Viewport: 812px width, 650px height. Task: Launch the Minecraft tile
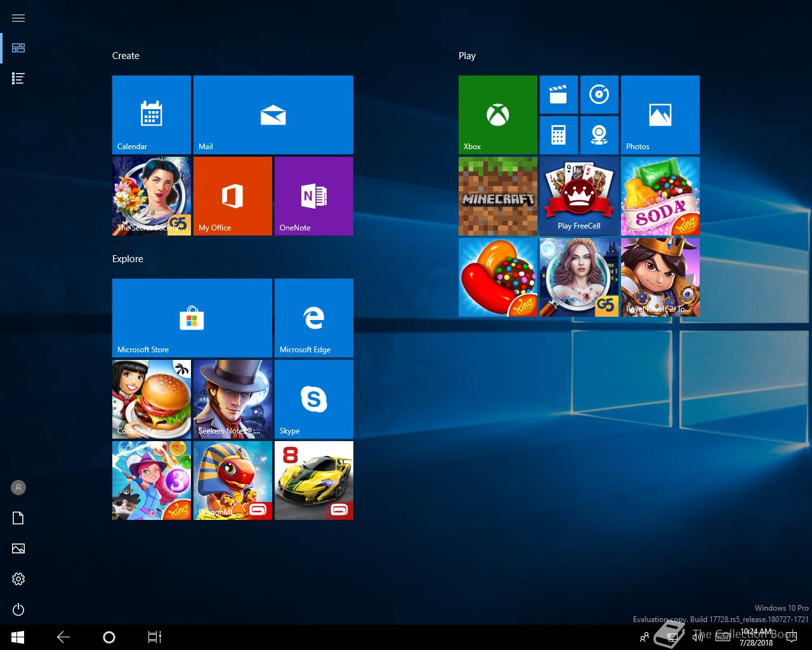click(x=498, y=196)
